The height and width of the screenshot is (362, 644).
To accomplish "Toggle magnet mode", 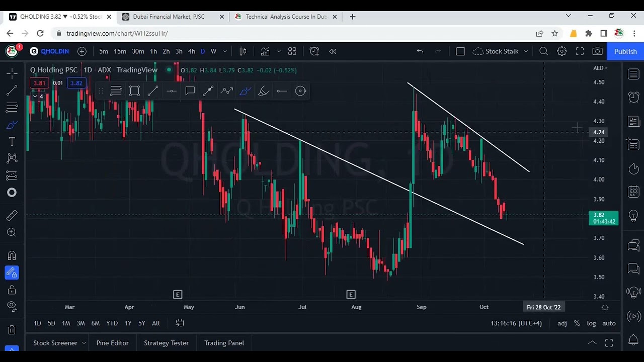I will 12,256.
